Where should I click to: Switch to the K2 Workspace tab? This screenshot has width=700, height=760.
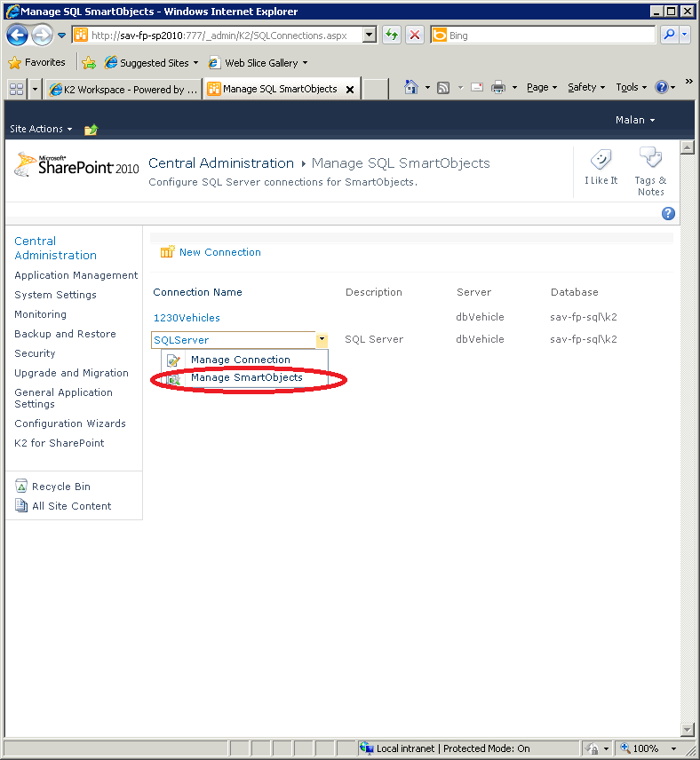coord(123,90)
